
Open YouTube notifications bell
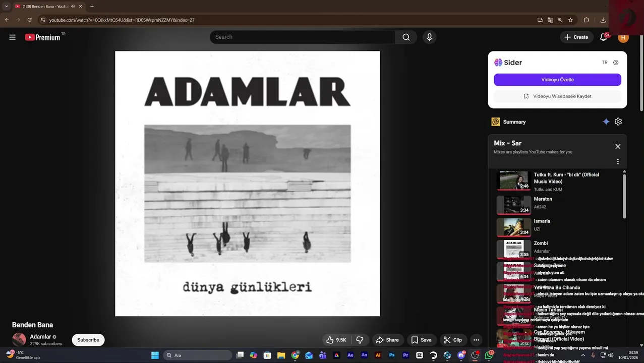[x=604, y=37]
